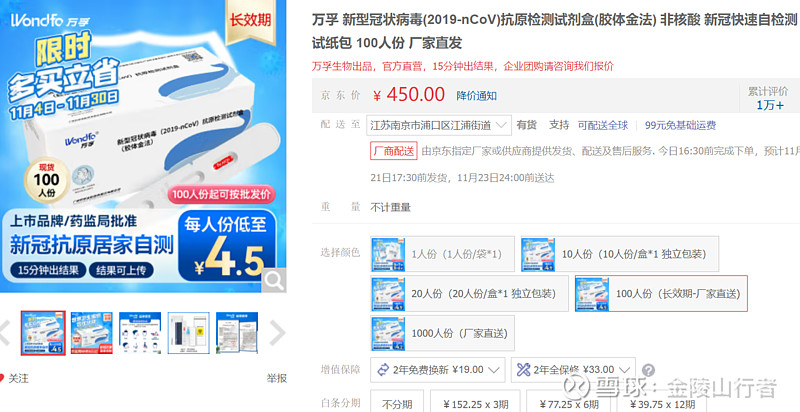Click the left arrow of thumbnail carousel
800x412 pixels.
pyautogui.click(x=5, y=333)
